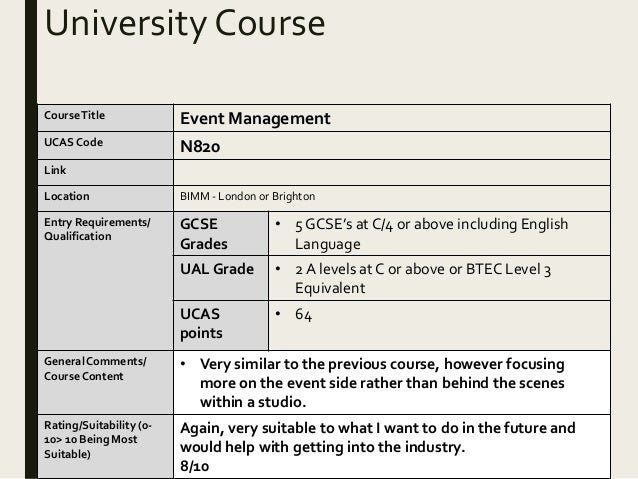Click the UCAS Code label cell

pyautogui.click(x=105, y=146)
